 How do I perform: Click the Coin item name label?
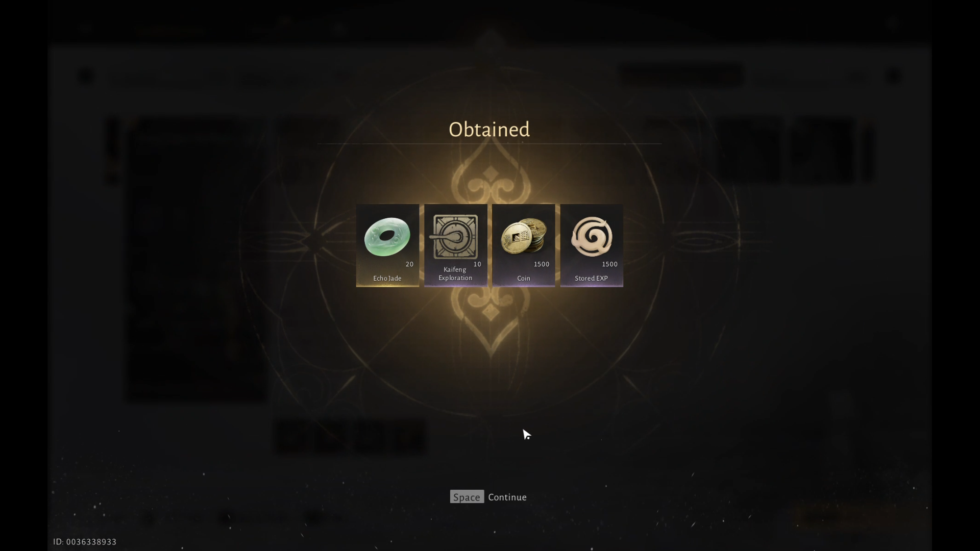click(524, 279)
